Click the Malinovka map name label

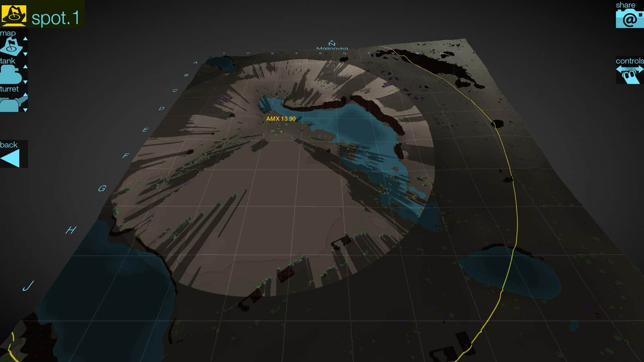pos(332,48)
